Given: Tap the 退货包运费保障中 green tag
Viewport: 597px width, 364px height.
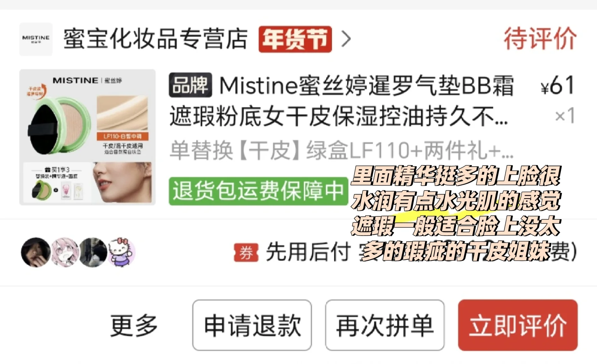Looking at the screenshot, I should [259, 191].
